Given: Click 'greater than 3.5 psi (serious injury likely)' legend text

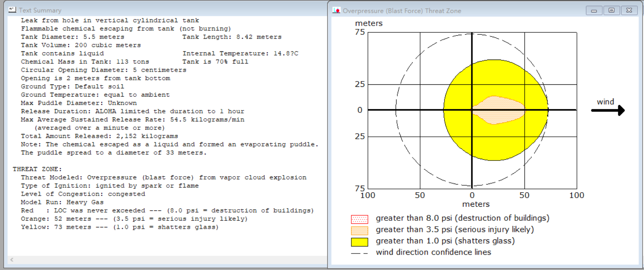Looking at the screenshot, I should 455,229.
